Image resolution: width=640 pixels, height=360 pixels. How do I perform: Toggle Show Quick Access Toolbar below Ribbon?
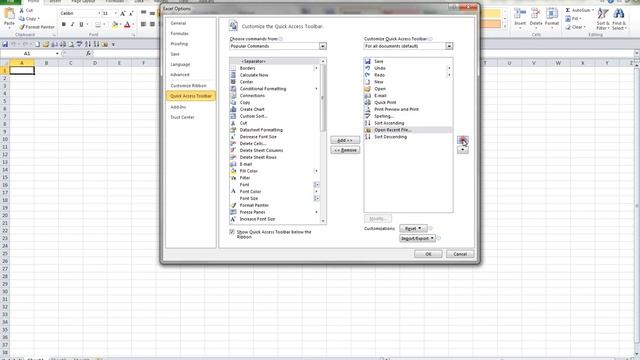coord(232,232)
